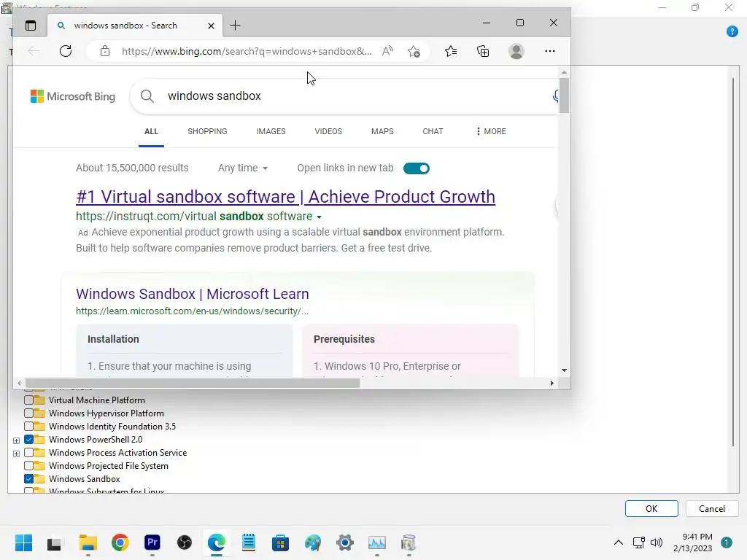Check the Windows Hypervisor Platform feature
Image resolution: width=747 pixels, height=560 pixels.
point(28,413)
